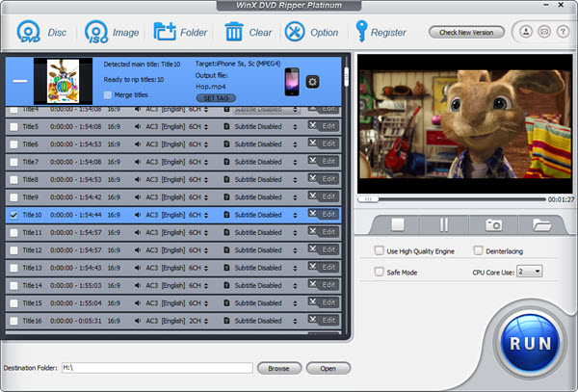Viewport: 578px width, 392px height.
Task: Enable Use High Quality Engine
Action: coord(379,250)
